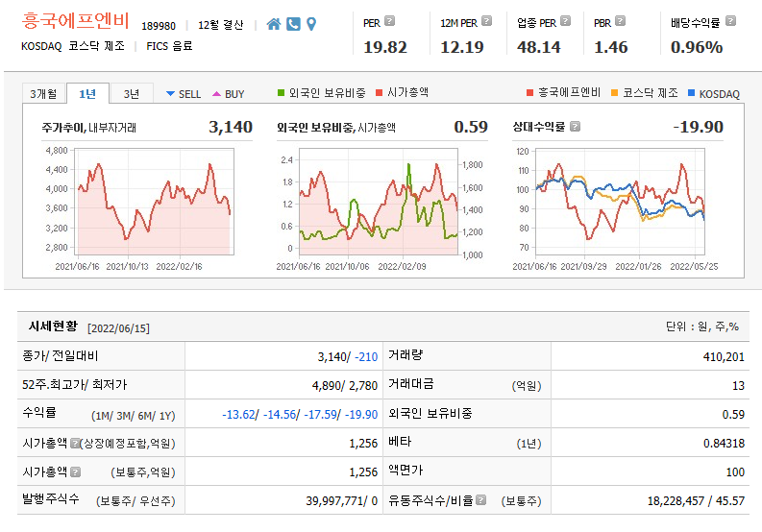Switch to the 3년 chart tab
The image size is (762, 532).
coord(132,93)
